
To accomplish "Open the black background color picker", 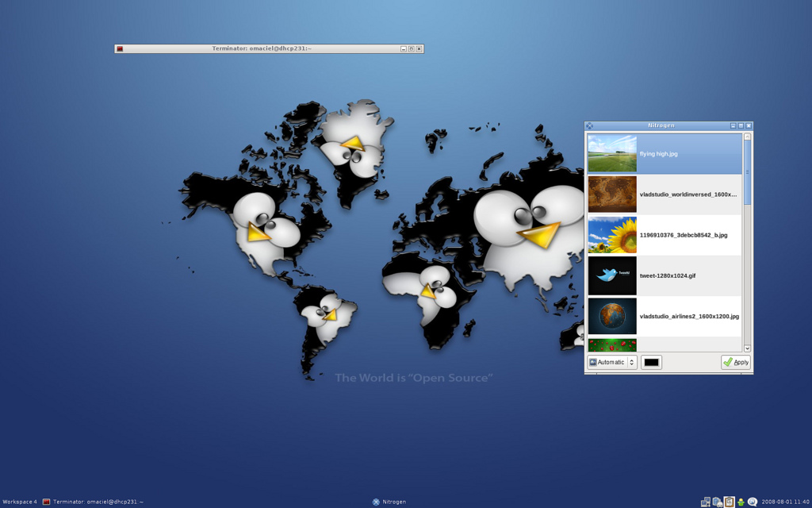I will 651,362.
